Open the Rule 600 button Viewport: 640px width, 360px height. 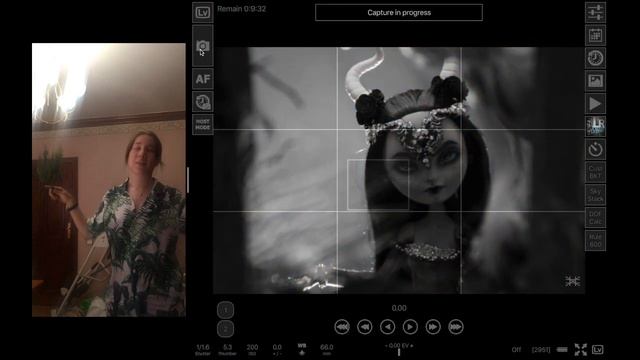point(595,241)
